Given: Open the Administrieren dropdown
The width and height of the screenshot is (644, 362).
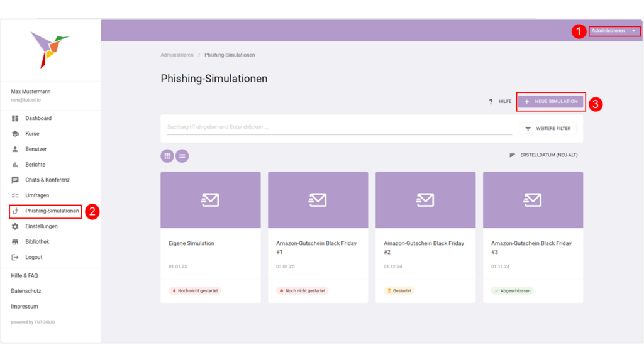Looking at the screenshot, I should coord(613,31).
